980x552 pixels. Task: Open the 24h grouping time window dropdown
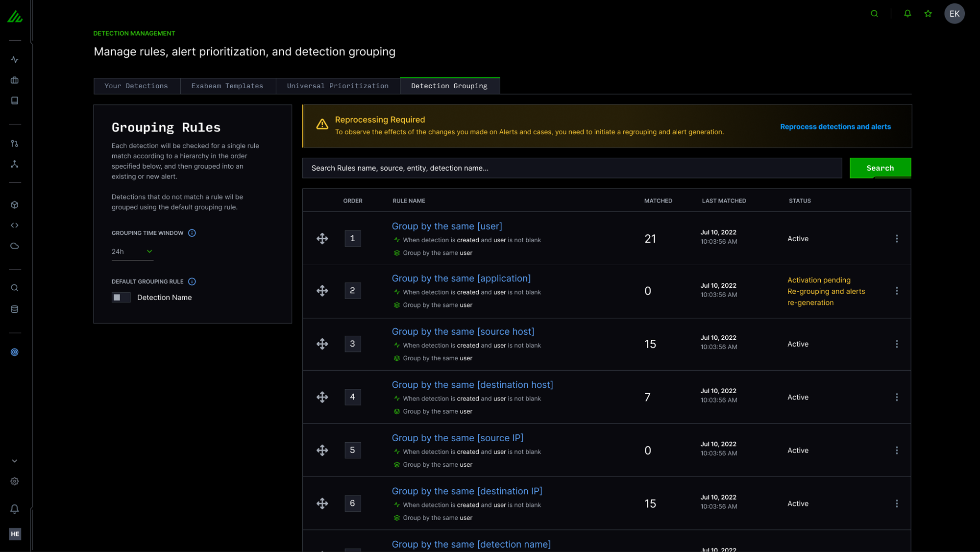click(x=132, y=251)
